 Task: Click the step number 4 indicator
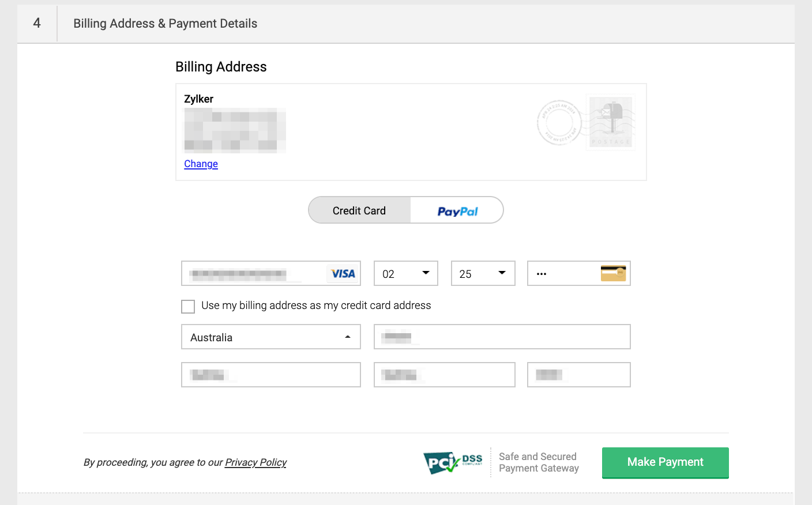pyautogui.click(x=37, y=24)
